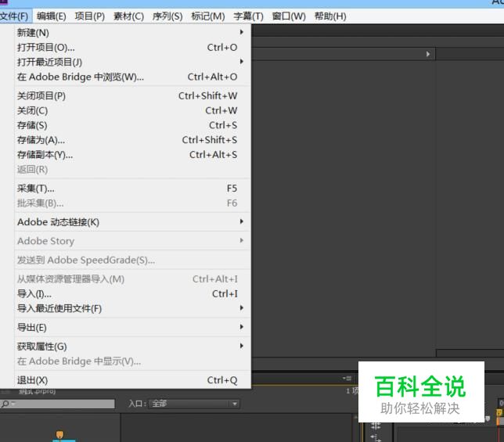
Task: Click the panel flyout arrow at top
Action: pos(428,54)
